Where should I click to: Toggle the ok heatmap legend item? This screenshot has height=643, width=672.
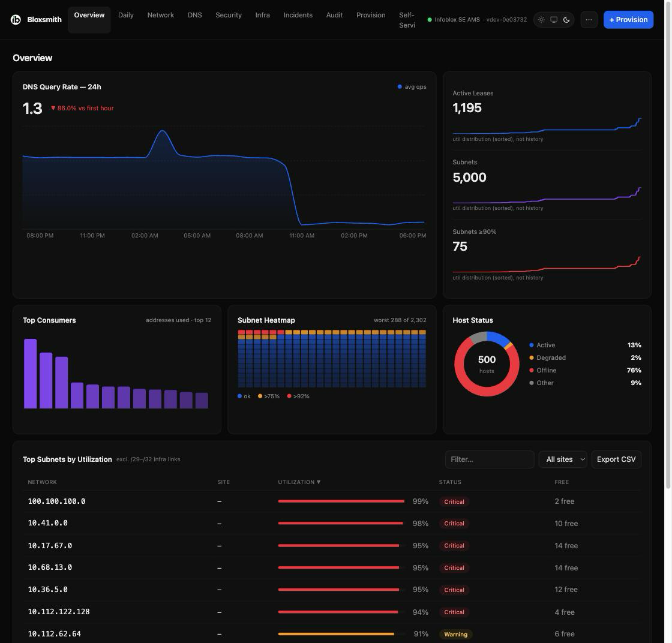click(244, 396)
